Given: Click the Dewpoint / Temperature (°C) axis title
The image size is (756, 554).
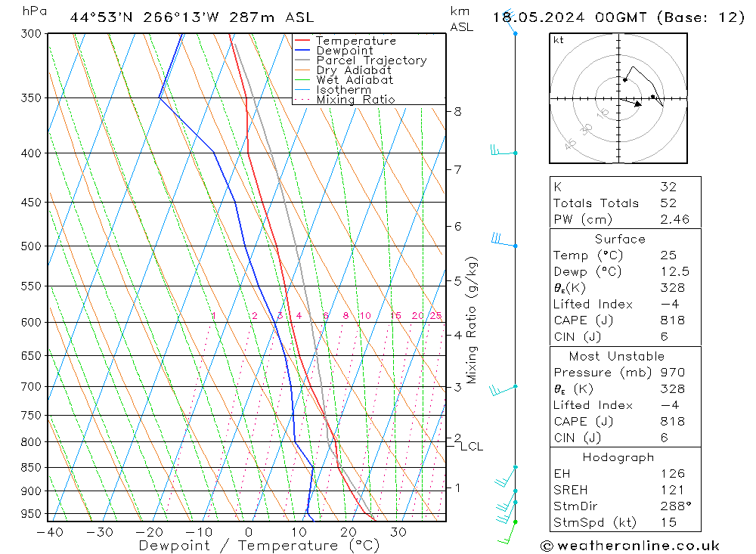Looking at the screenshot, I should (259, 546).
